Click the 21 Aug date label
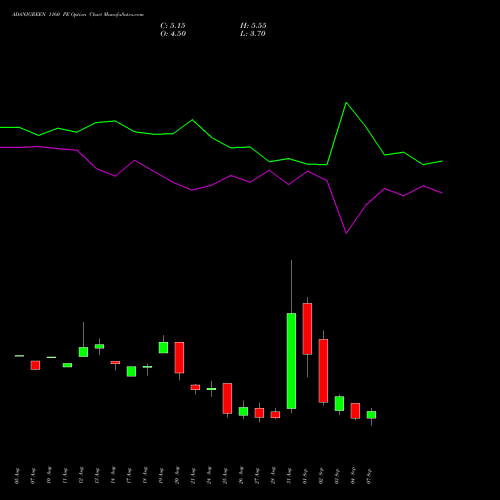Image resolution: width=500 pixels, height=500 pixels. [193, 476]
